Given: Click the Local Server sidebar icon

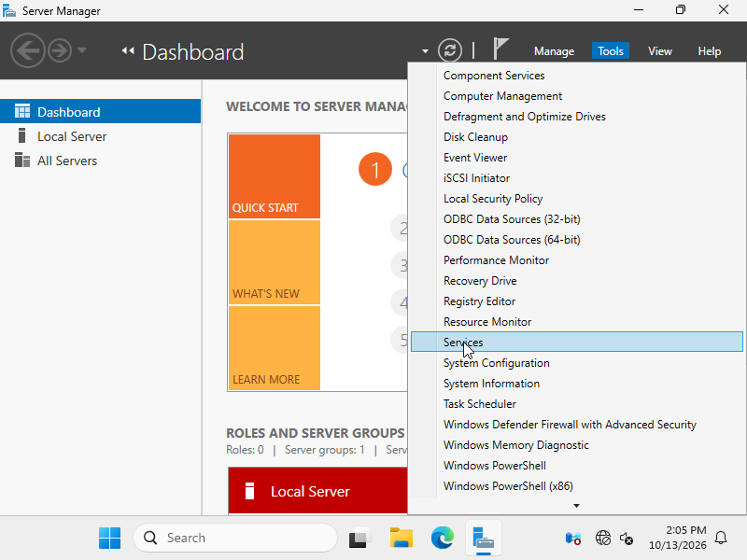Looking at the screenshot, I should 21,135.
